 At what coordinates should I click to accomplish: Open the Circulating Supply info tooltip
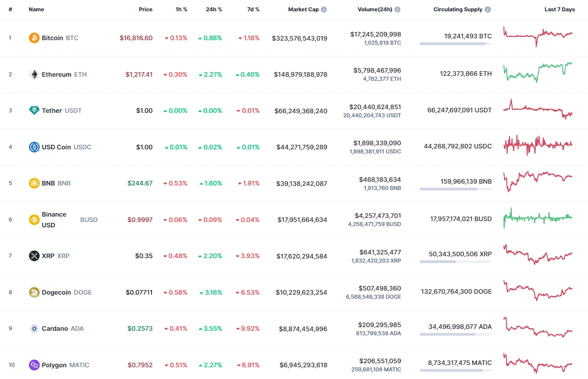489,9
